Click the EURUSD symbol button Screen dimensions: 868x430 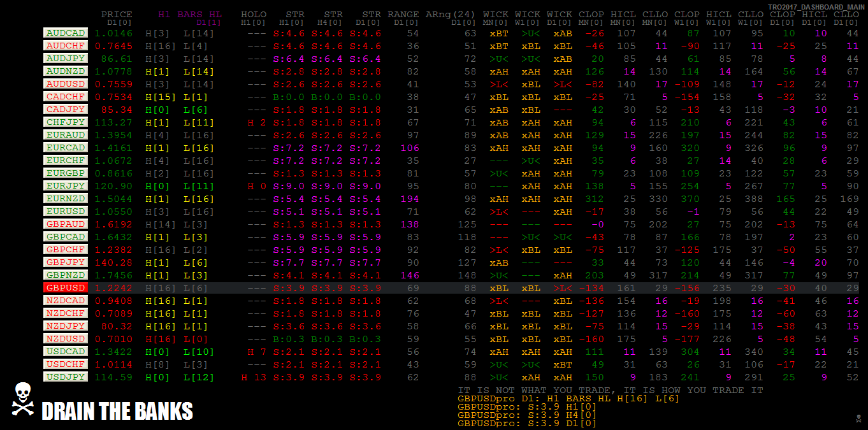(x=65, y=211)
